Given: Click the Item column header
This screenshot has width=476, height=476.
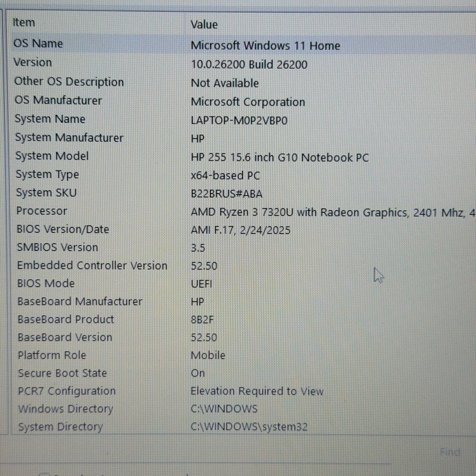Looking at the screenshot, I should tap(24, 23).
